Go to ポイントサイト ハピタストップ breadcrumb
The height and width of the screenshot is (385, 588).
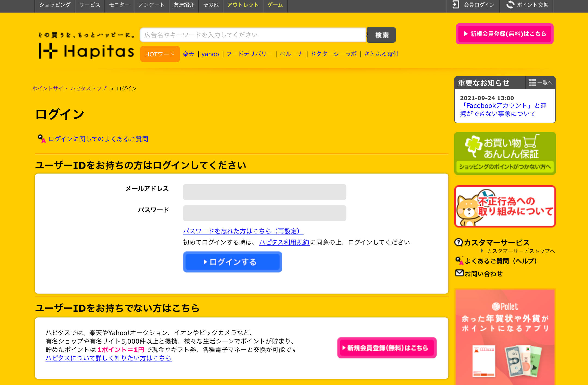pos(69,88)
